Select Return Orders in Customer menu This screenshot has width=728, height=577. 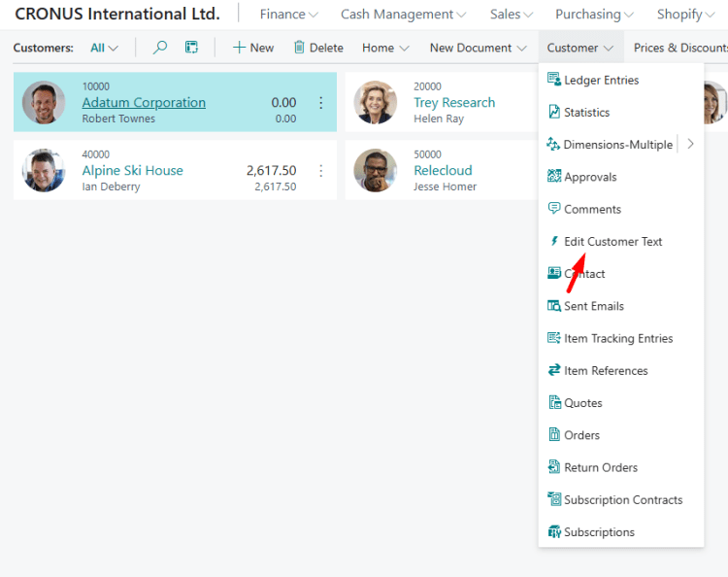[x=600, y=467]
